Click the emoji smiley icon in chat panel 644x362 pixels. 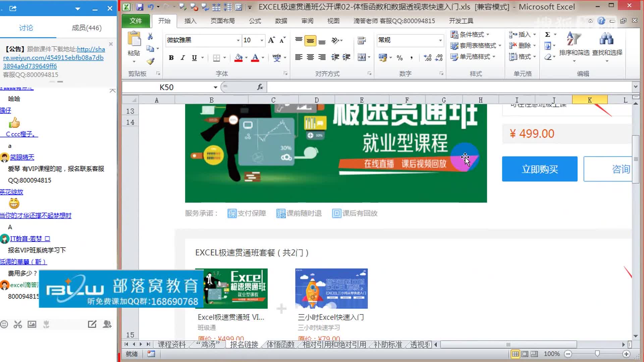tap(4, 324)
